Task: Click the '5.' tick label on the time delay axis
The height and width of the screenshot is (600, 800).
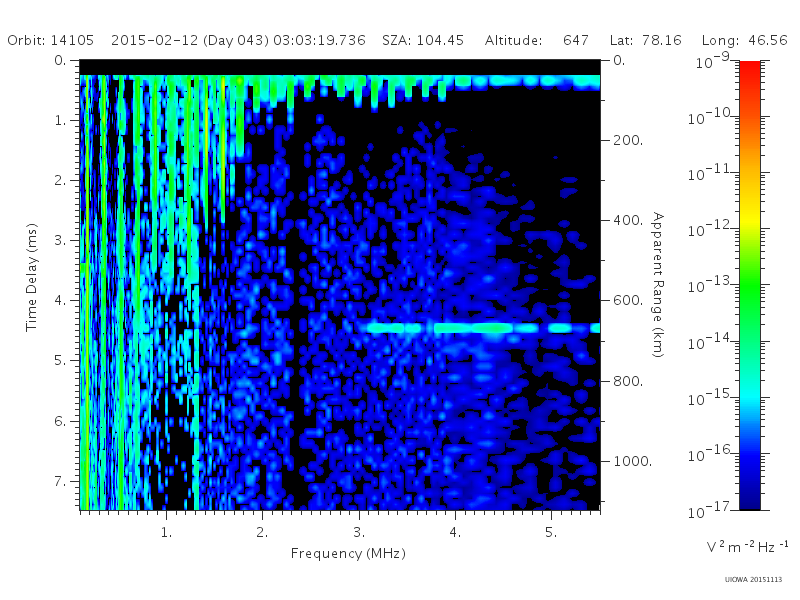Action: (60, 361)
